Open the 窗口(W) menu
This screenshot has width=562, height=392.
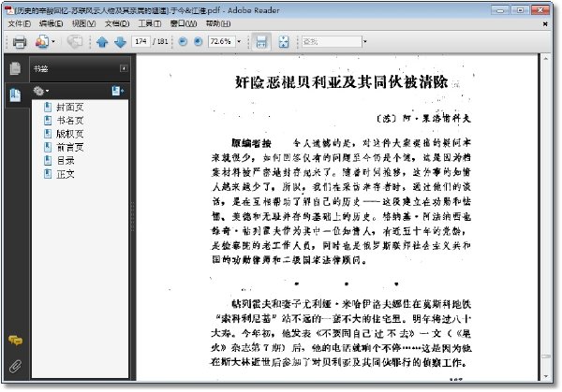point(184,23)
